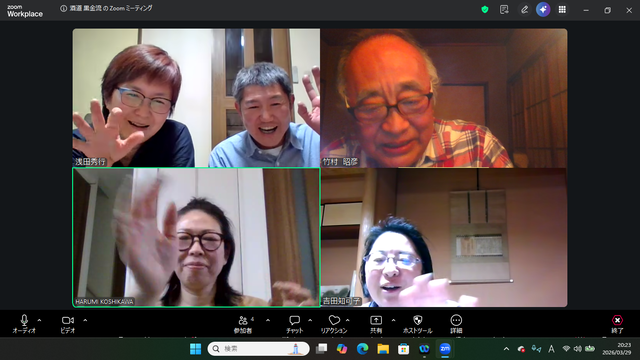Show hidden system tray icons
The image size is (640, 360).
click(507, 349)
